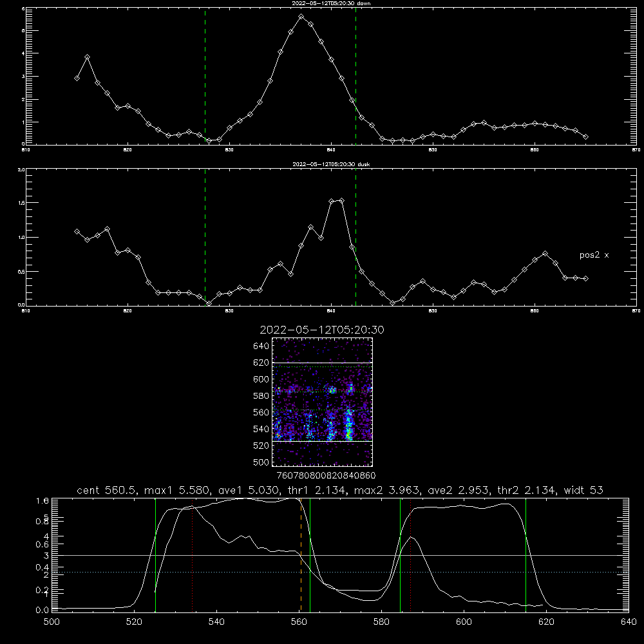Click the first diamond marker of dawn curve
644x644 pixels.
click(77, 78)
